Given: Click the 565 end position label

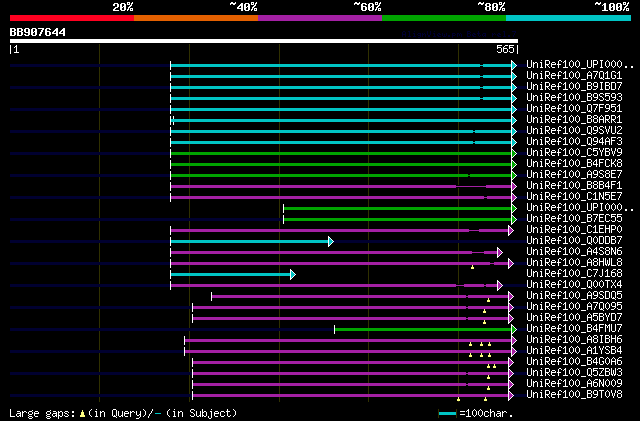Looking at the screenshot, I should (x=505, y=49).
